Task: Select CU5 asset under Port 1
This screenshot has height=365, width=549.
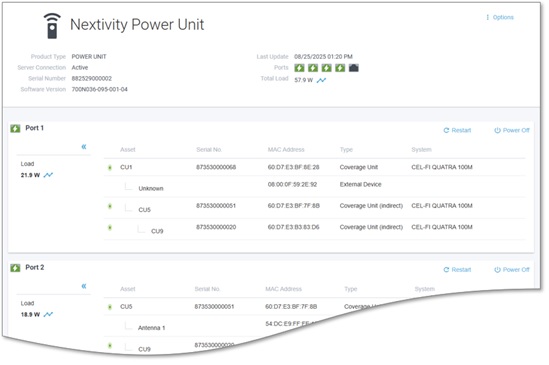Action: tap(145, 210)
